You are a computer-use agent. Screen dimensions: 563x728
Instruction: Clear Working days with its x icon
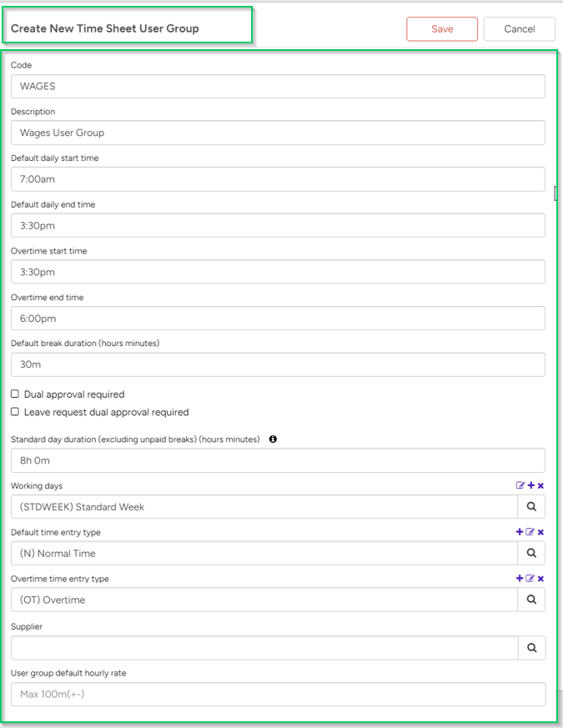[540, 485]
